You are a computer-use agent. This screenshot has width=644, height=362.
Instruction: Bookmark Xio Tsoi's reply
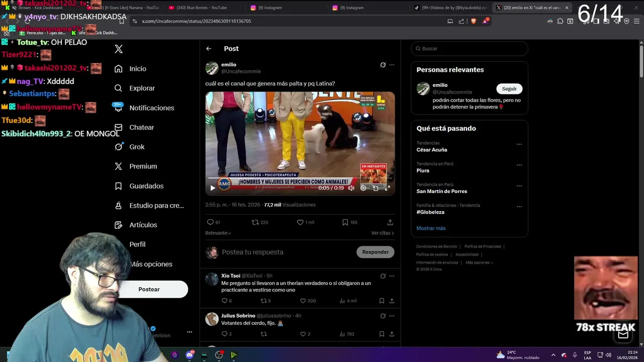coord(382,301)
